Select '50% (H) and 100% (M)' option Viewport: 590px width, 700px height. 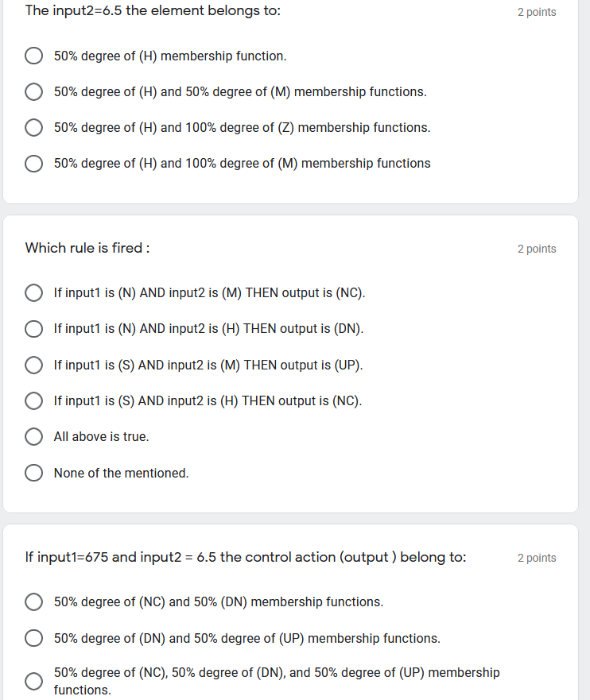click(33, 164)
